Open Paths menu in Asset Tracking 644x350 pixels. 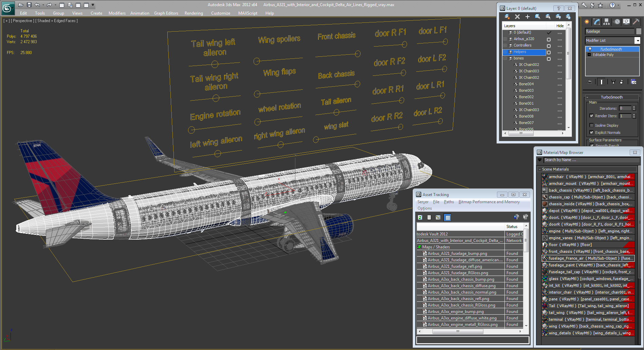[x=449, y=202]
